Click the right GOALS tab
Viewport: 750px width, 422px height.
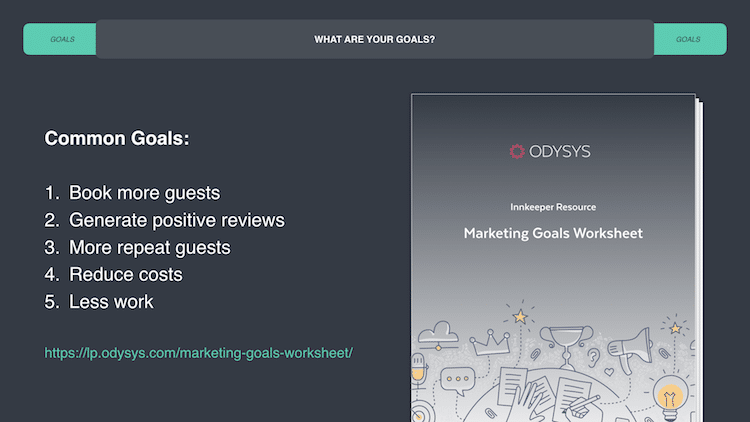(x=690, y=39)
